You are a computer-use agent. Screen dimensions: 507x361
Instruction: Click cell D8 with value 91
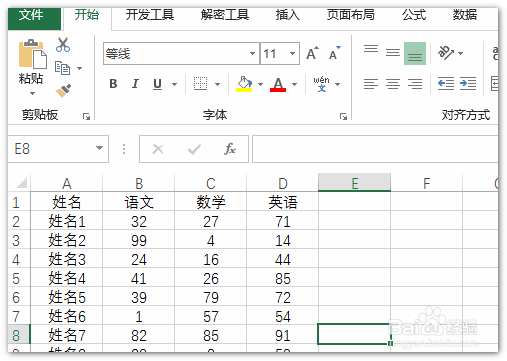[283, 335]
